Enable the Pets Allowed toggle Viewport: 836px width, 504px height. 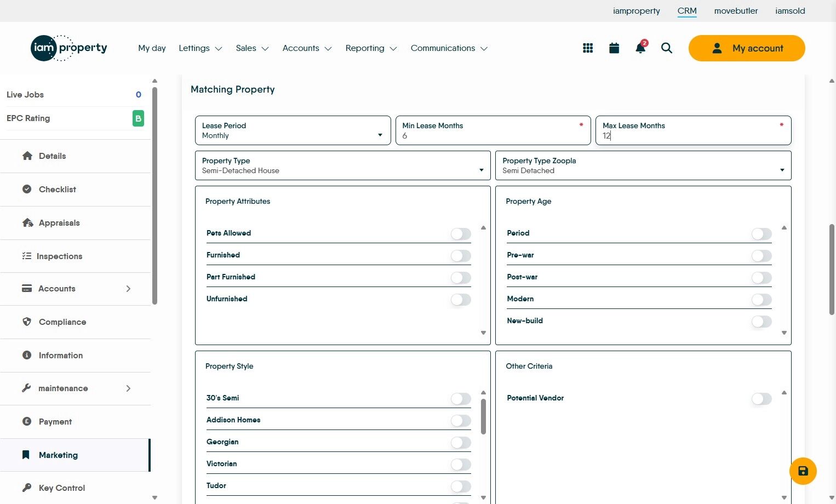click(461, 234)
